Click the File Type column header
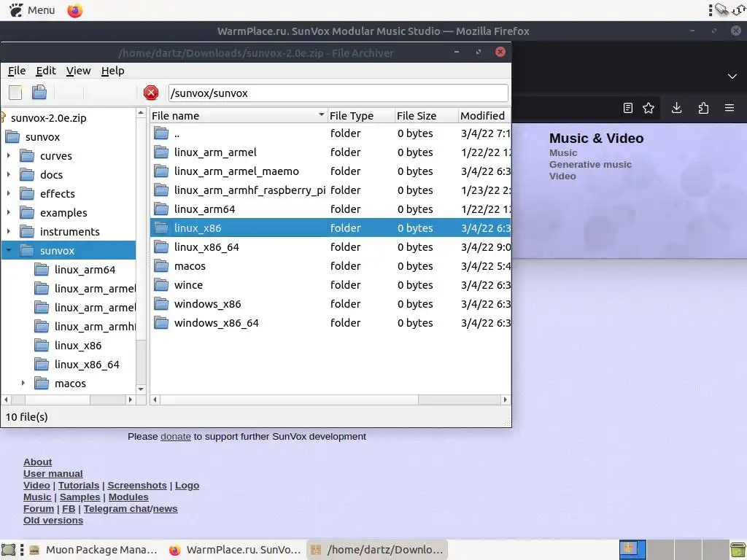747x560 pixels. coord(361,116)
